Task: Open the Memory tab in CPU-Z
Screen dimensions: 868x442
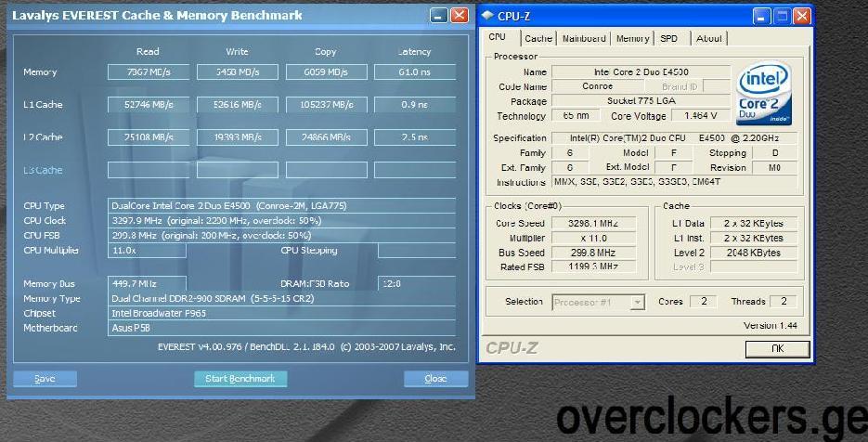Action: coord(632,38)
